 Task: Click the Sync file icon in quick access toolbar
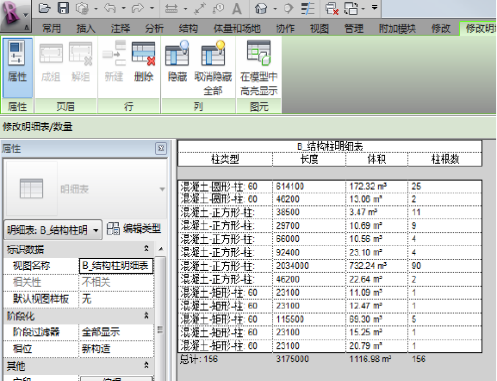(82, 8)
